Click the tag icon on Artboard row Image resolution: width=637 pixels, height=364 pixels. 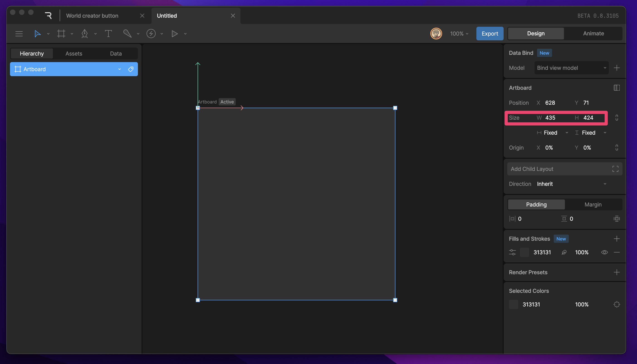131,69
